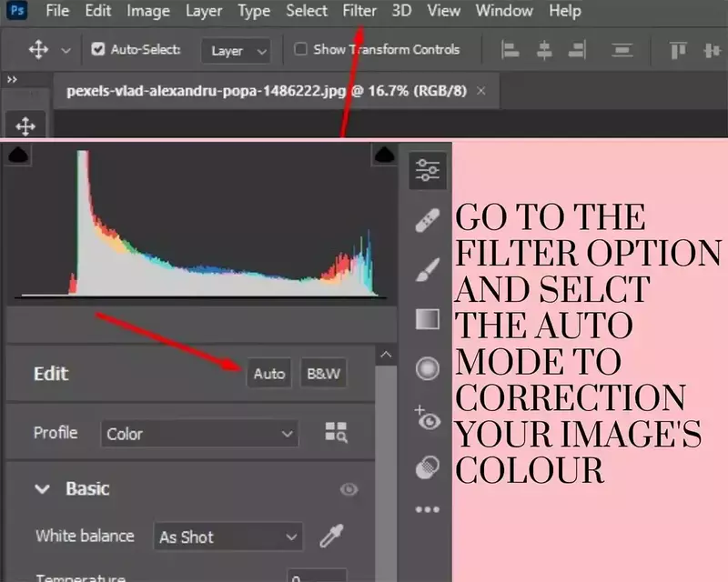Open the three-dots more options menu
Viewport: 728px width, 582px height.
427,509
